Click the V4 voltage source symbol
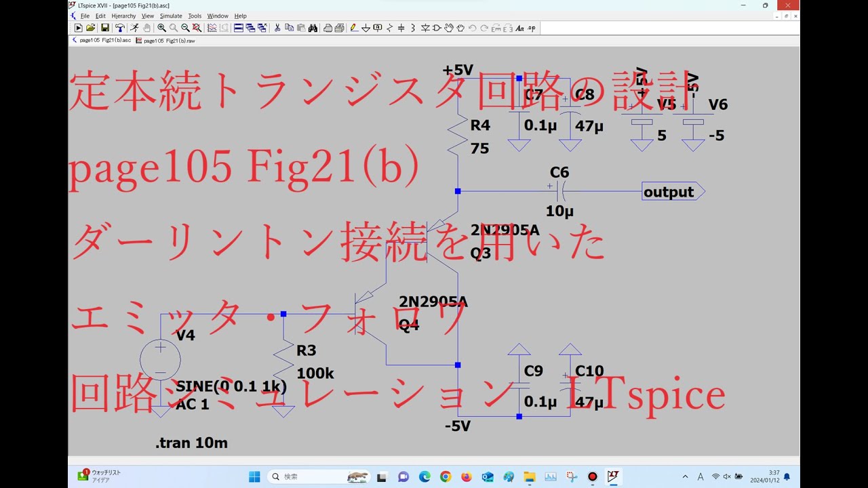This screenshot has width=868, height=488. (x=160, y=359)
